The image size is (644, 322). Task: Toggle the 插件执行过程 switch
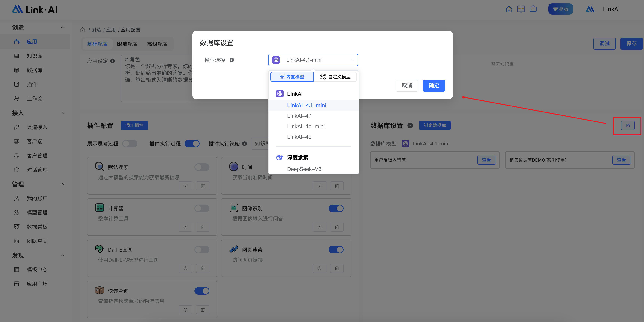(x=192, y=144)
